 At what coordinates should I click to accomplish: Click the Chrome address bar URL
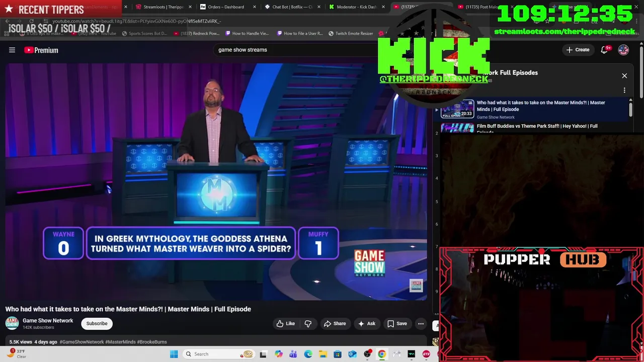coord(136,21)
